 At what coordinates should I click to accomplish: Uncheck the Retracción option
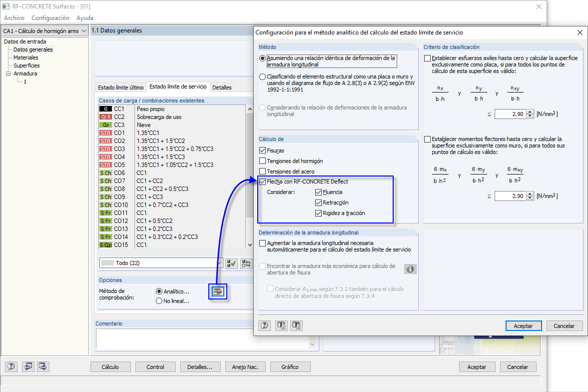(318, 203)
